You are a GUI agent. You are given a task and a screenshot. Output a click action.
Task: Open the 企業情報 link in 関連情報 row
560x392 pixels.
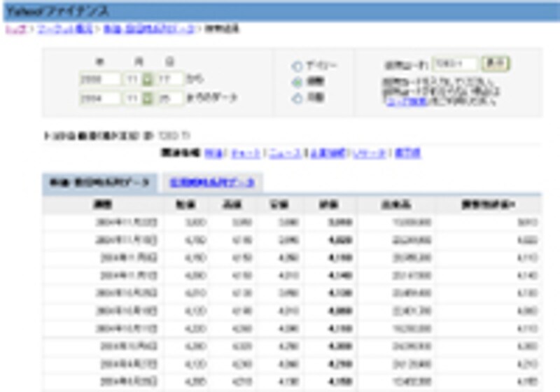click(x=328, y=153)
